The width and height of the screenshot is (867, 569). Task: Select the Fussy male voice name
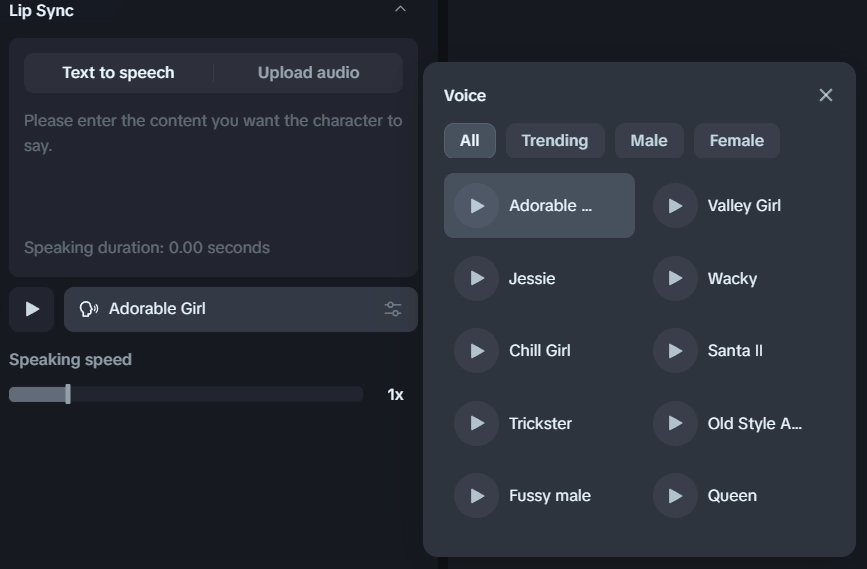click(x=550, y=496)
